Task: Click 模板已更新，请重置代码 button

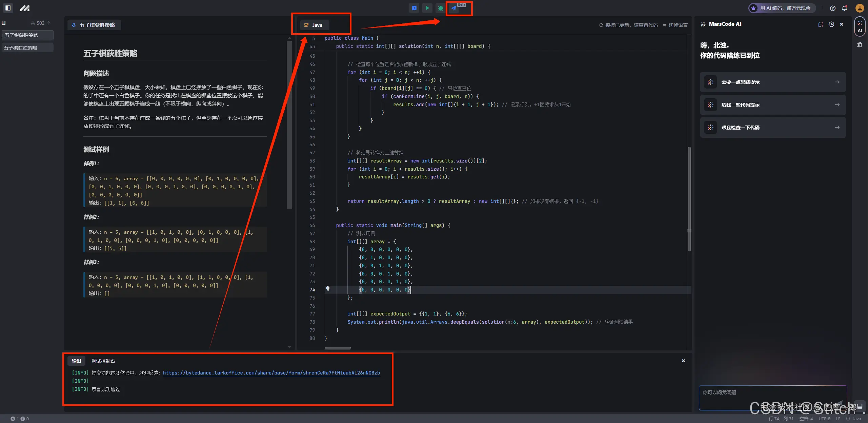Action: click(628, 25)
